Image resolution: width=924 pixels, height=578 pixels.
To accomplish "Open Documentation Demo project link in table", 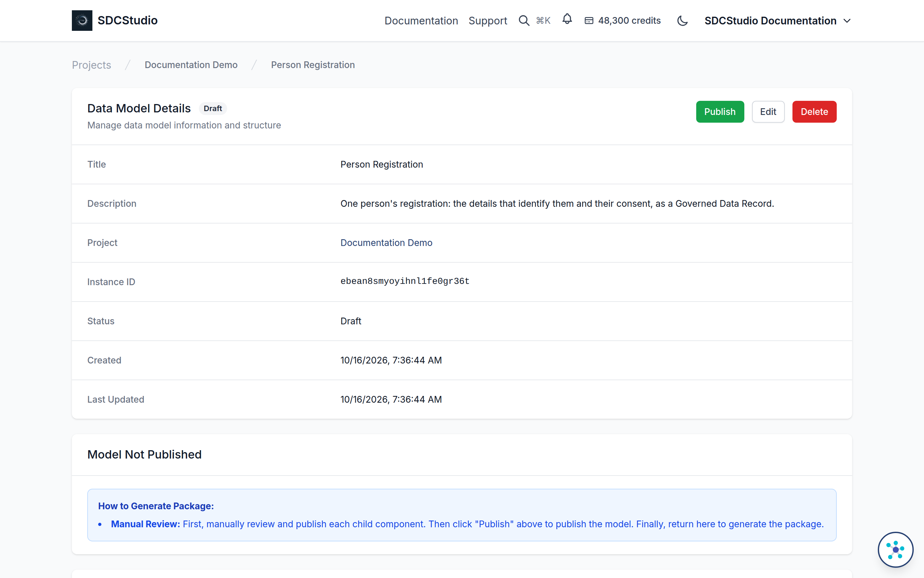I will (x=386, y=243).
